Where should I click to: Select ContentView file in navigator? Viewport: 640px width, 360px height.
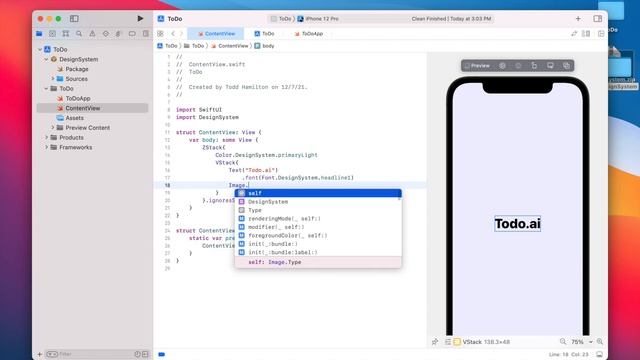(93, 108)
